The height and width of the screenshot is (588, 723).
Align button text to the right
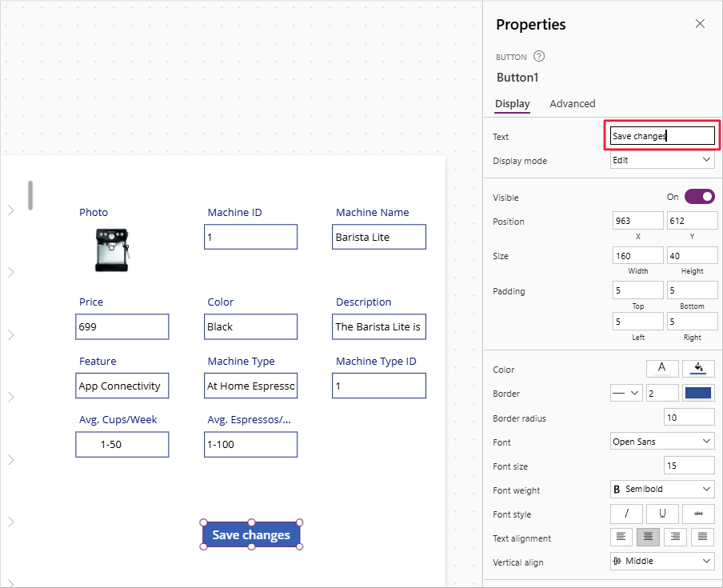[x=675, y=537]
